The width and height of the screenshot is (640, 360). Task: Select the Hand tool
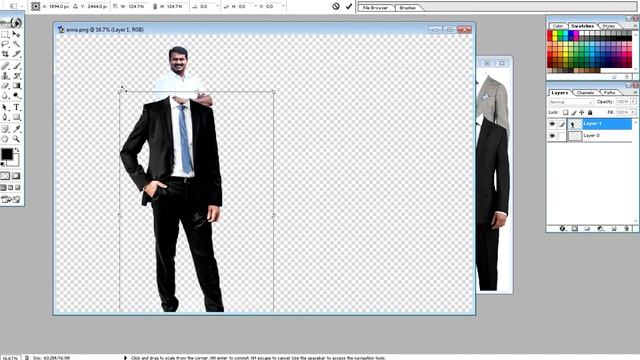click(x=5, y=139)
